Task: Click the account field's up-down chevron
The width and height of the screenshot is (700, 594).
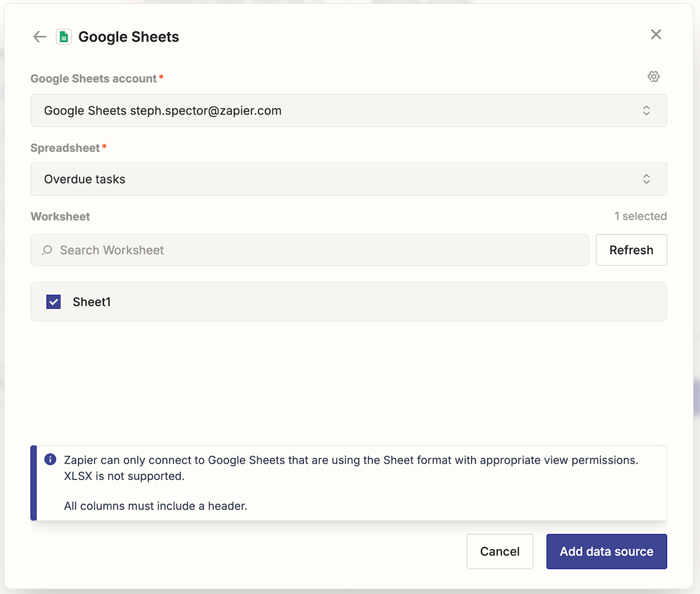Action: pyautogui.click(x=646, y=110)
